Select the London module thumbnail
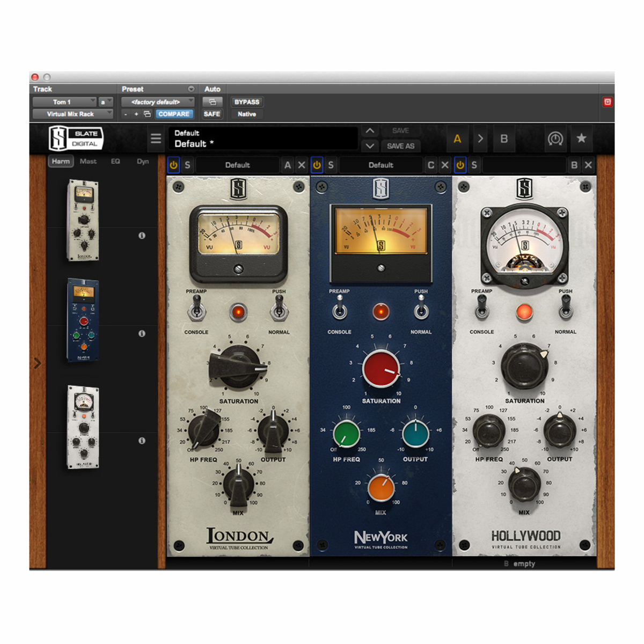 click(83, 220)
